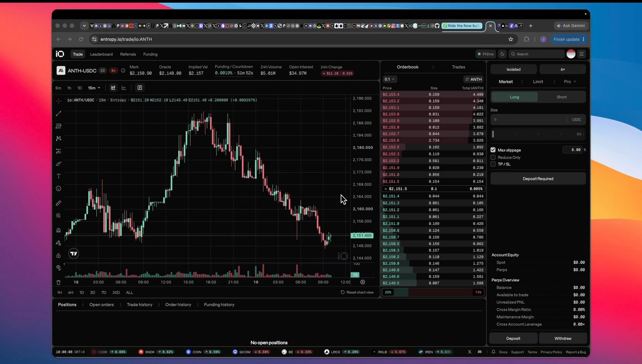
Task: Open the browser extensions puzzle icon
Action: click(x=526, y=39)
